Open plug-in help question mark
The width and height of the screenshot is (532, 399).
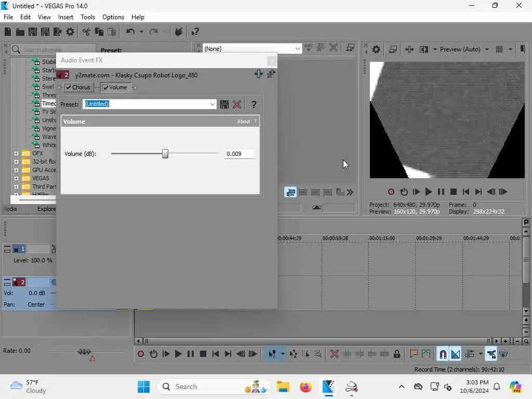(254, 104)
